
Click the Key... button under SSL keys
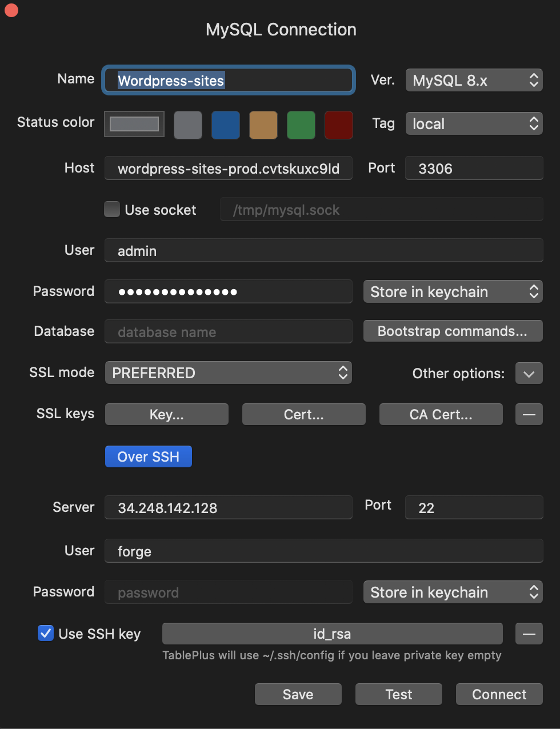[x=166, y=414]
